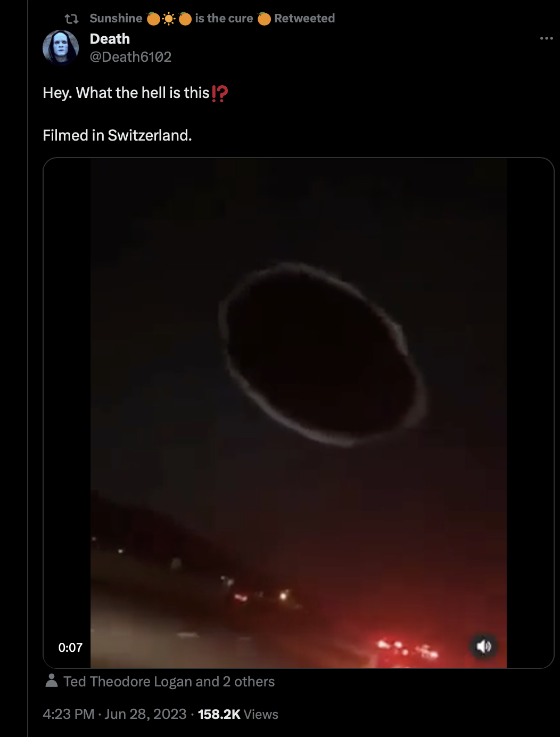Click the orange emoji before "Retweeted"

point(264,19)
